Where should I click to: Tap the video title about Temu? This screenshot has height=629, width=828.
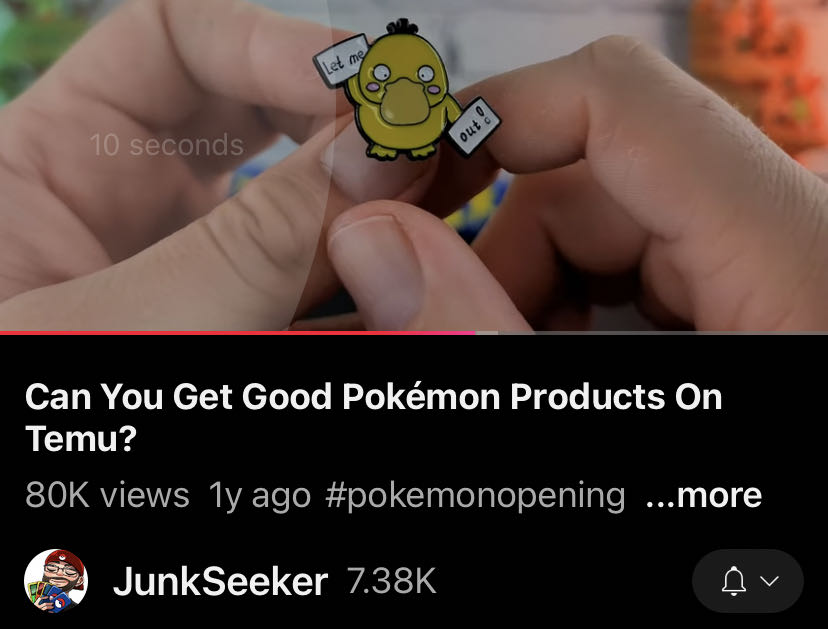click(373, 417)
